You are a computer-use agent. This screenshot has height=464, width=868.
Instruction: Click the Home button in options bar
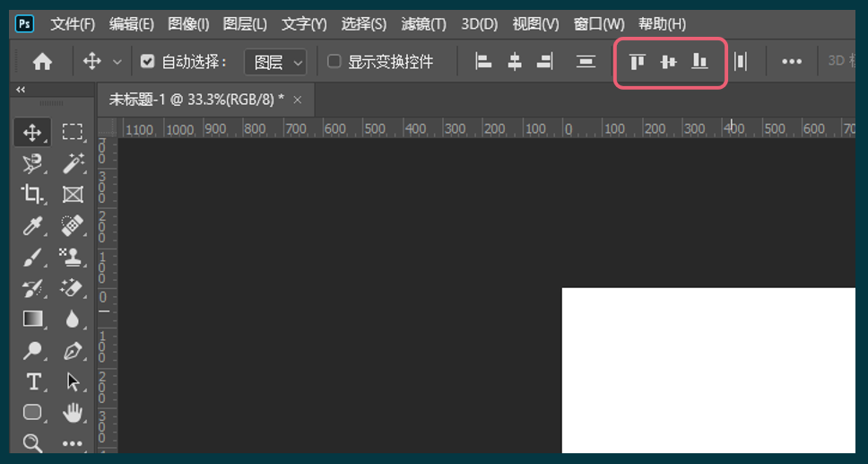pos(41,62)
